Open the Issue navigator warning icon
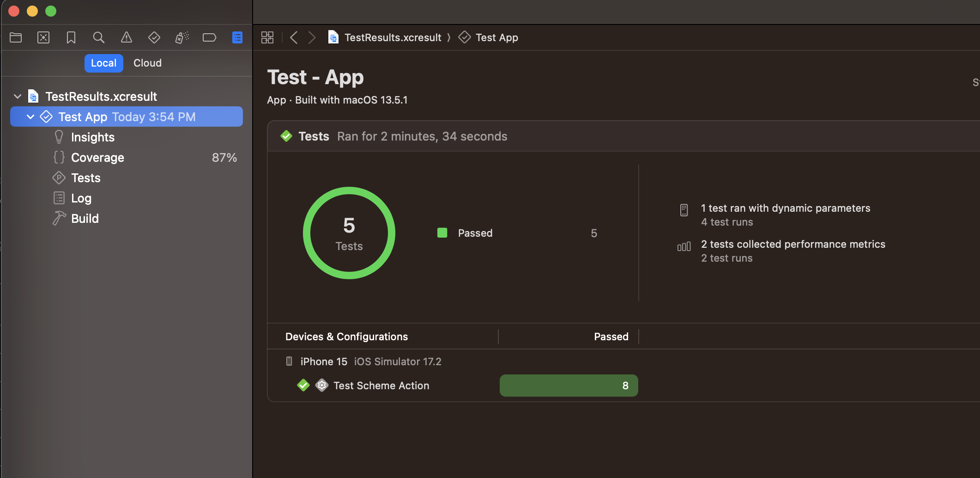 [127, 37]
